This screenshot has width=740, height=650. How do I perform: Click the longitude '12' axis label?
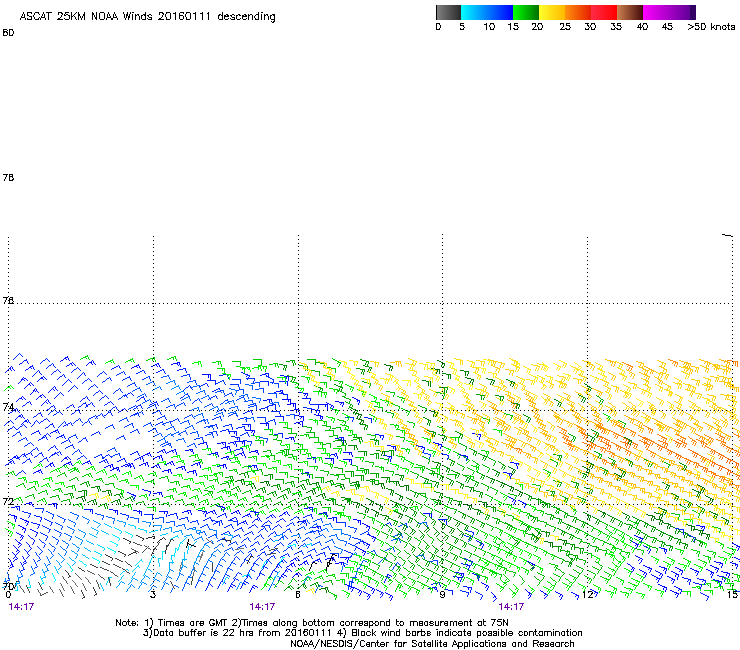588,595
